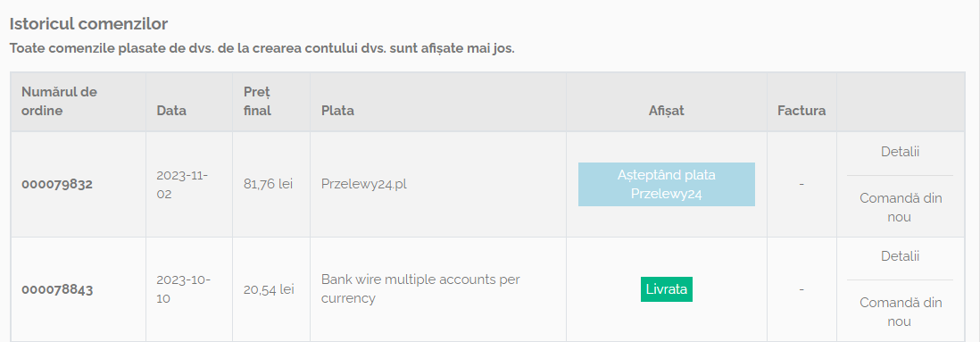Click the date 2023-11-02 cell
The image size is (980, 342).
[183, 185]
